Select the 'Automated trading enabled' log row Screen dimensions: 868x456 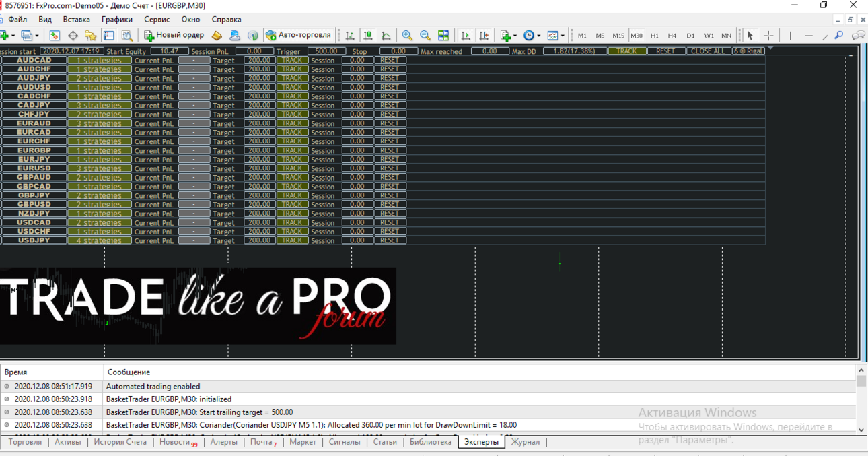[428, 387]
